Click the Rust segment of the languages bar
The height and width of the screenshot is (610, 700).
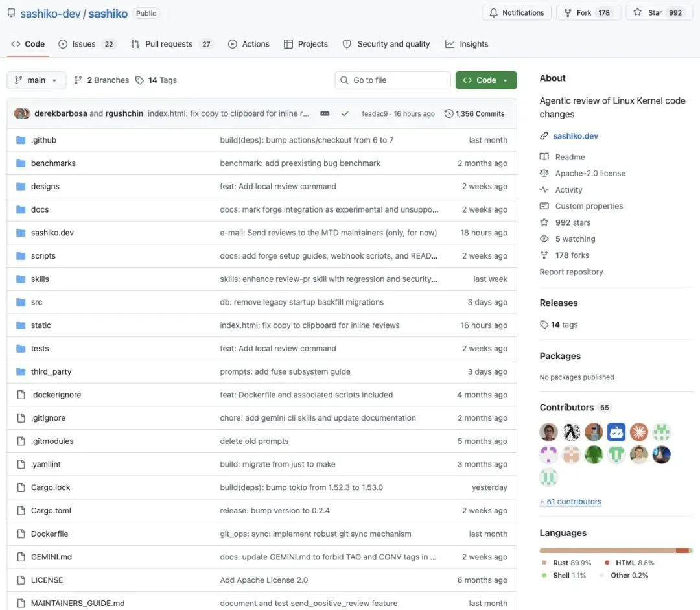(x=607, y=550)
